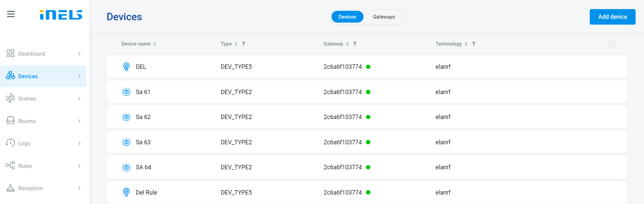The image size is (644, 204).
Task: Open the Technology filter icon
Action: [x=474, y=44]
